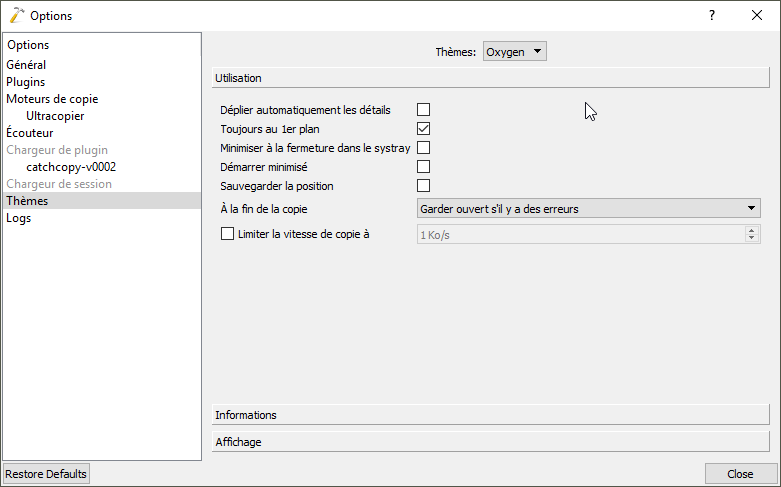The width and height of the screenshot is (781, 487).
Task: Click the help question mark button
Action: click(x=712, y=15)
